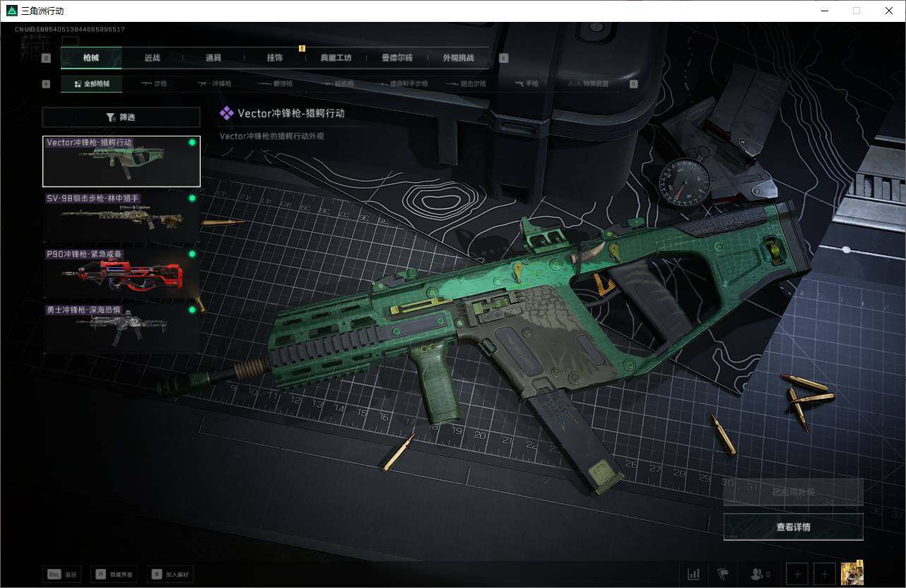Switch to the 挂饰 charms tab

click(x=275, y=58)
